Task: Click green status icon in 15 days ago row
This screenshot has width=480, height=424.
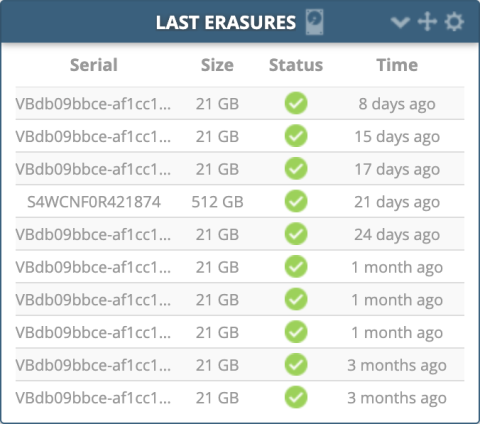Action: coord(296,136)
